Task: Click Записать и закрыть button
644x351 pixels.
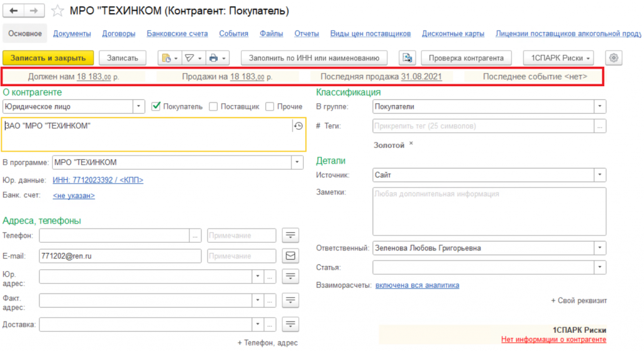Action: point(48,58)
